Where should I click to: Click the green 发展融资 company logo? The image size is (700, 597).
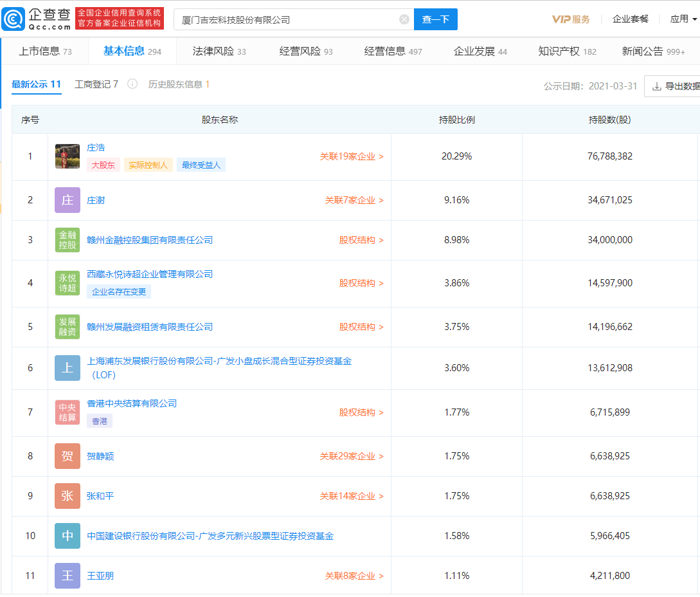(x=67, y=327)
